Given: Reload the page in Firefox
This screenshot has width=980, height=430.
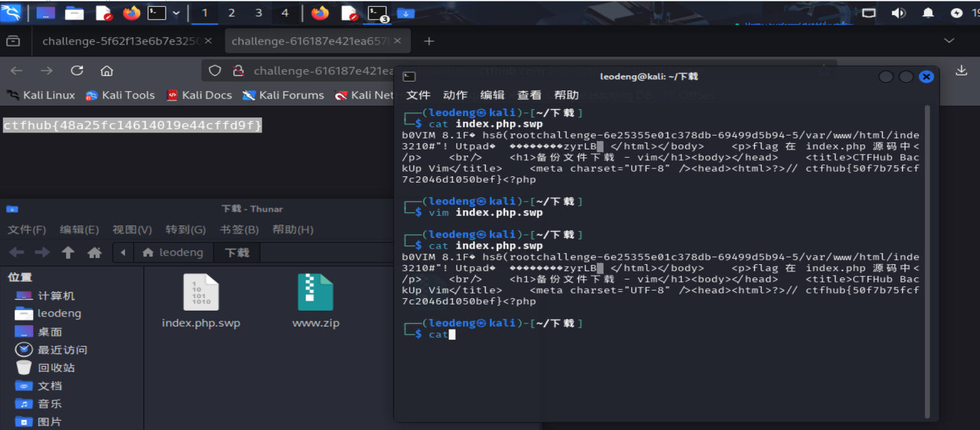Looking at the screenshot, I should click(77, 71).
